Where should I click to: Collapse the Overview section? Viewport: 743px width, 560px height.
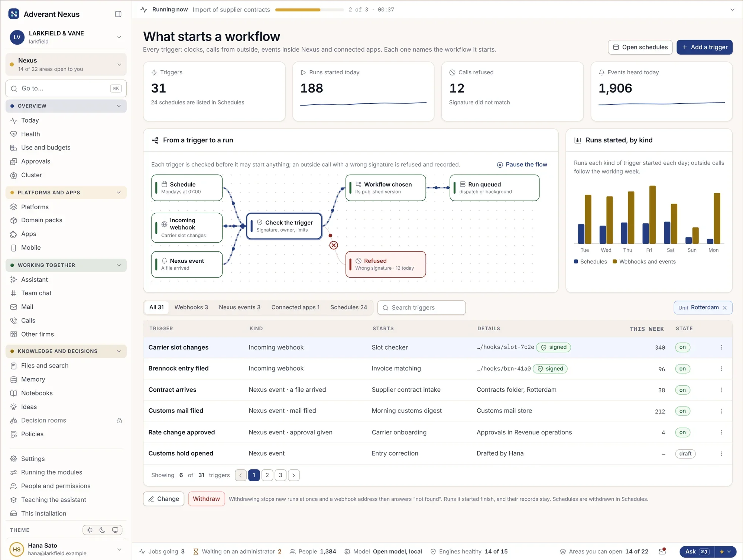66,106
